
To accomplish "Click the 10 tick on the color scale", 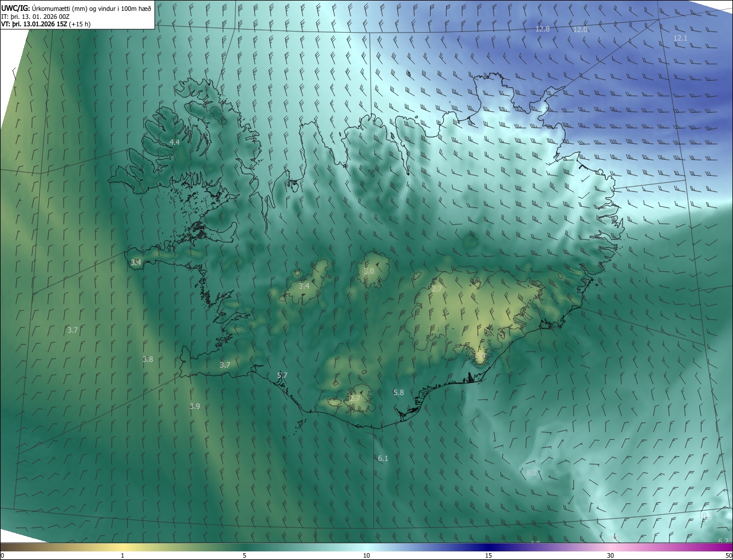I will pyautogui.click(x=366, y=555).
